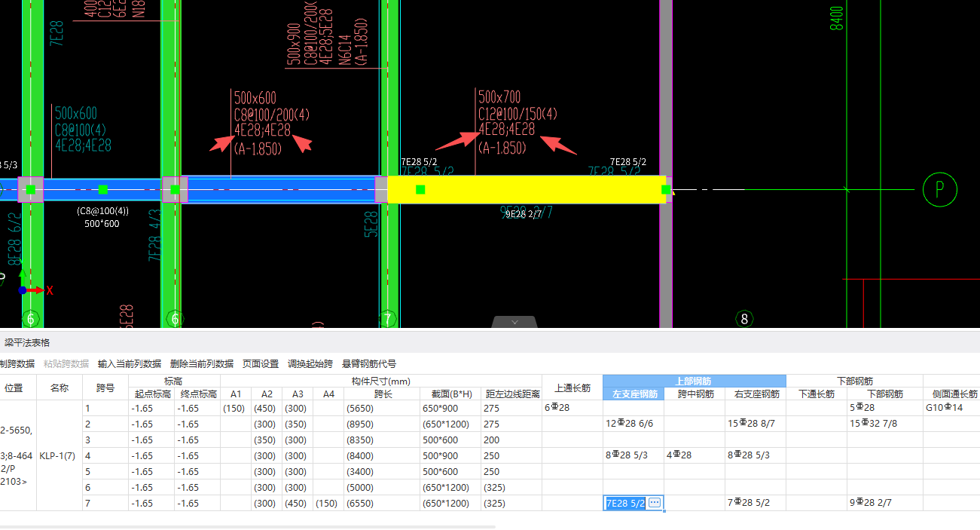
Task: Click the (5000) span length cell
Action: point(383,487)
